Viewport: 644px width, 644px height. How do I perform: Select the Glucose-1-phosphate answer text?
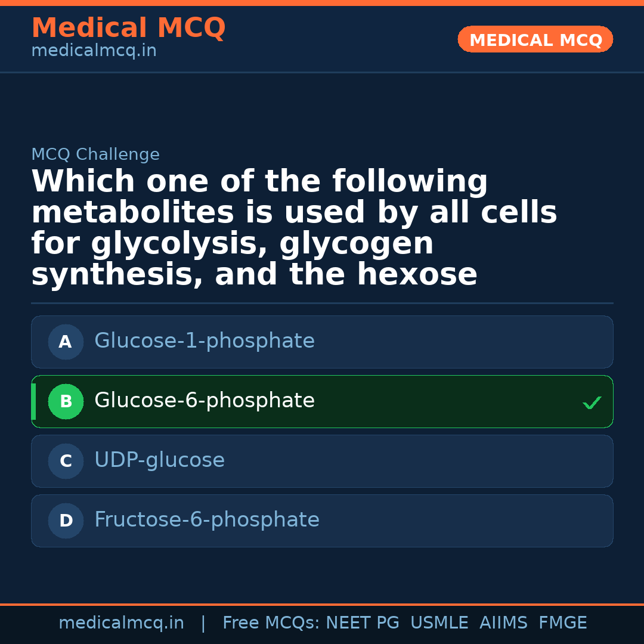[204, 341]
